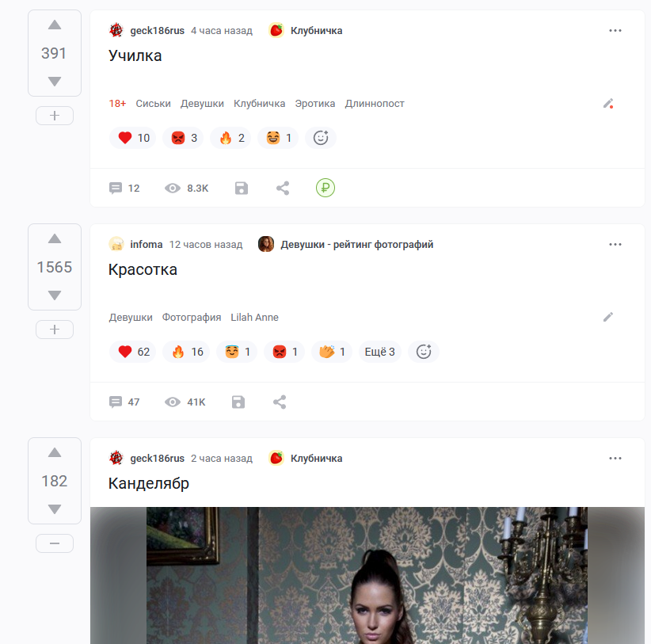Donate rubles to the 'Училка' author
This screenshot has height=644, width=651.
tap(325, 188)
